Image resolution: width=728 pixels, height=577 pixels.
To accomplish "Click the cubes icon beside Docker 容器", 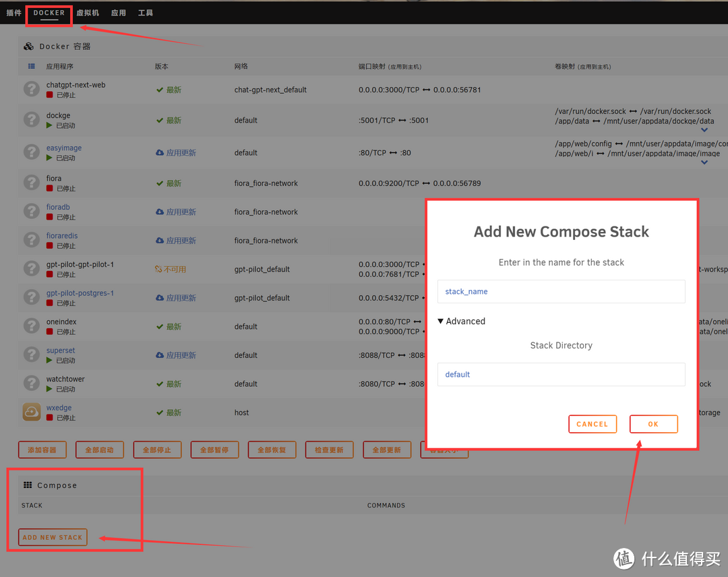I will pyautogui.click(x=28, y=47).
